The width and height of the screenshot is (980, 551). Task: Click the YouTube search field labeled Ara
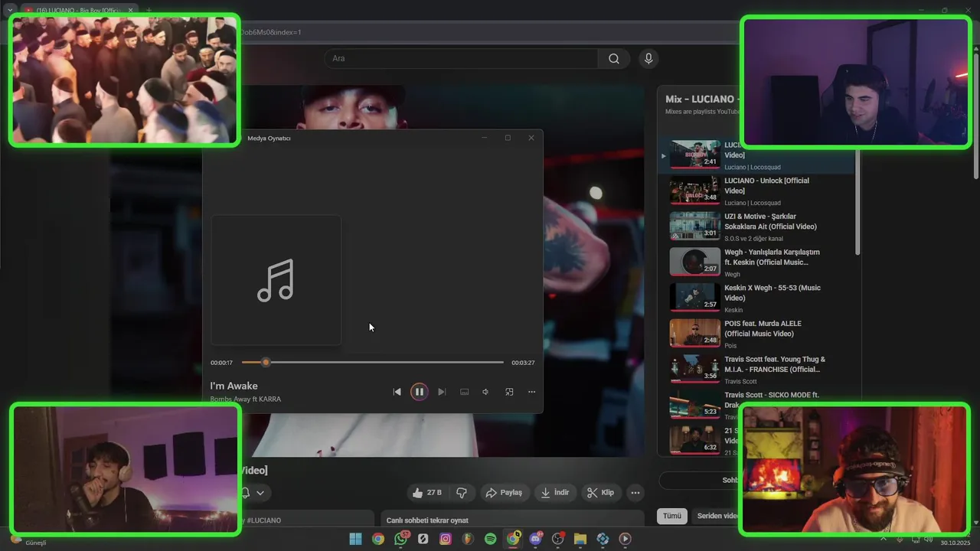461,58
